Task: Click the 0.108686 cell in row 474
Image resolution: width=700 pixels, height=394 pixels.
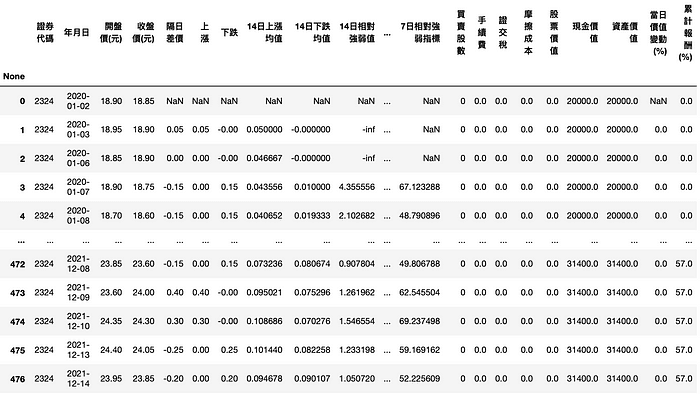Action: click(x=264, y=321)
